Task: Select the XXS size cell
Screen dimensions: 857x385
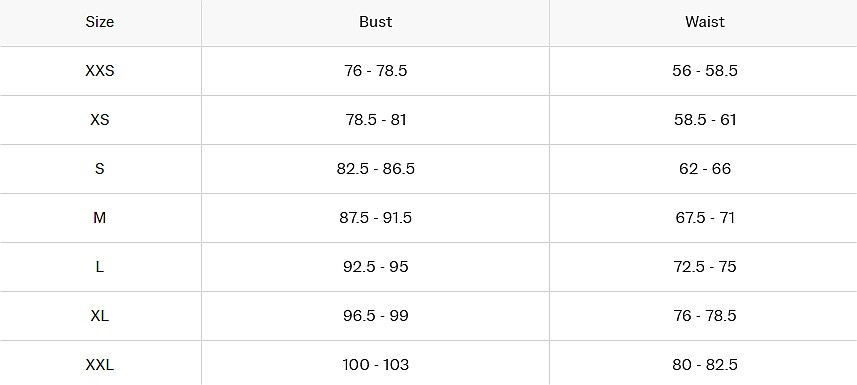Action: pos(100,71)
